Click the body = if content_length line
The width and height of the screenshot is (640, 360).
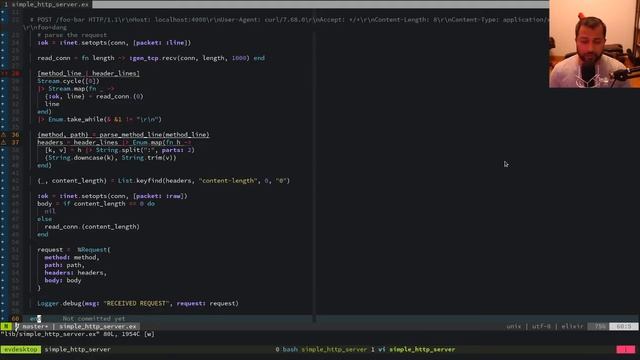coord(96,204)
